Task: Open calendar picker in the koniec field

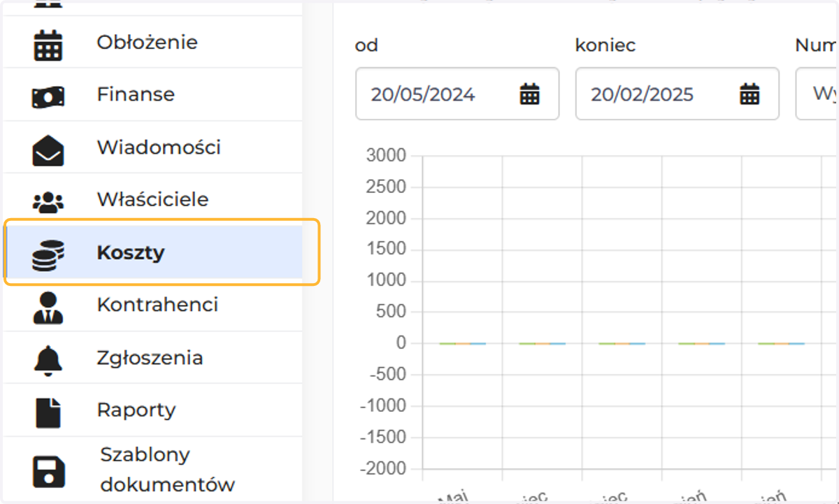Action: pyautogui.click(x=750, y=94)
